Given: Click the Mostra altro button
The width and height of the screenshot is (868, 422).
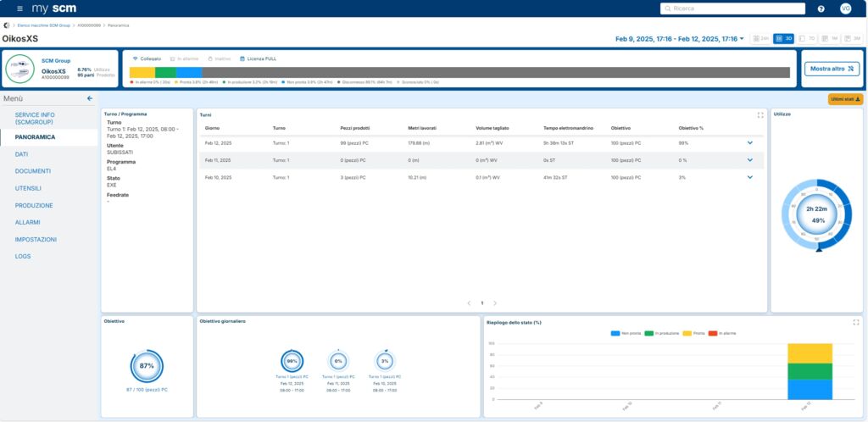Looking at the screenshot, I should (x=832, y=68).
